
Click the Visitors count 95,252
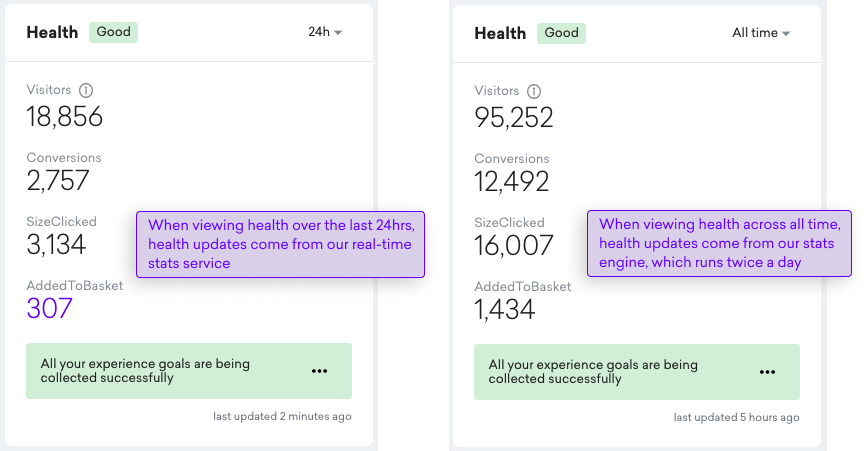coord(514,118)
